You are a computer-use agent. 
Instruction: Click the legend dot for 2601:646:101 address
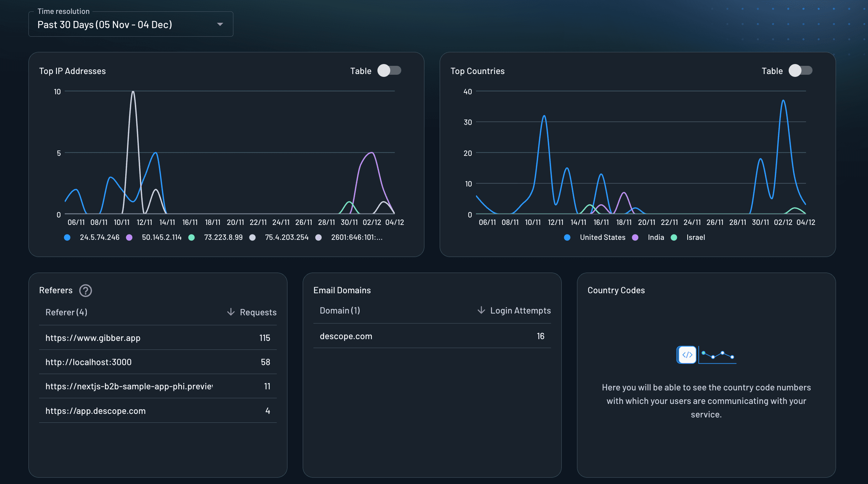[x=319, y=237]
